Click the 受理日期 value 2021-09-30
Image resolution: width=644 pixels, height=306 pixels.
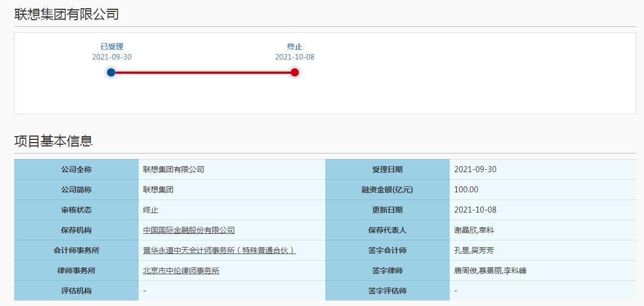pos(475,169)
